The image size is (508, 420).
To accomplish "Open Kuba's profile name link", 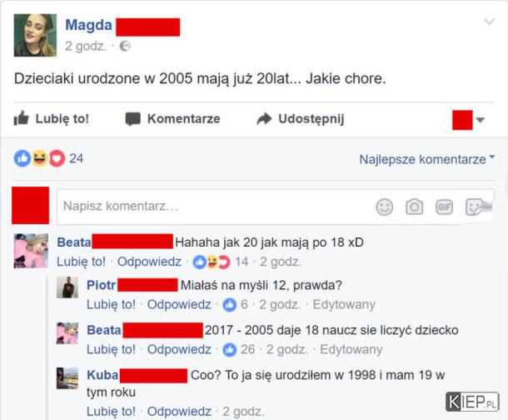I will [102, 375].
